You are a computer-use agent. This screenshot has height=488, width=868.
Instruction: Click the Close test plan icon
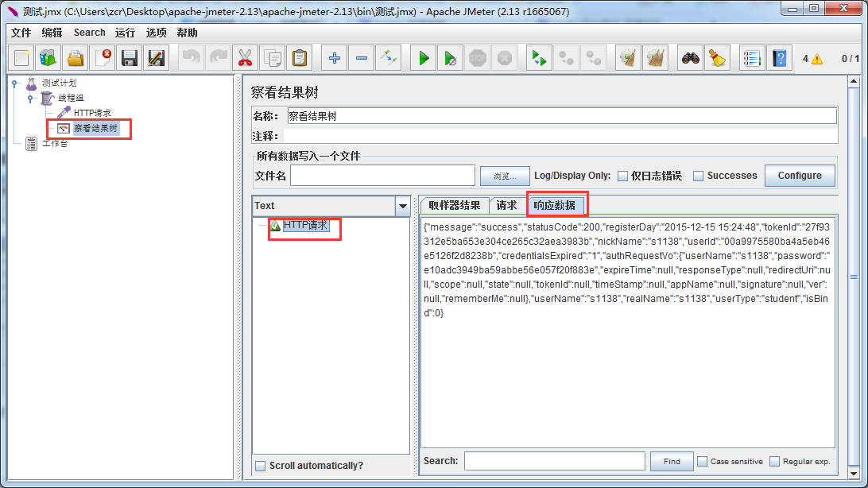(103, 58)
